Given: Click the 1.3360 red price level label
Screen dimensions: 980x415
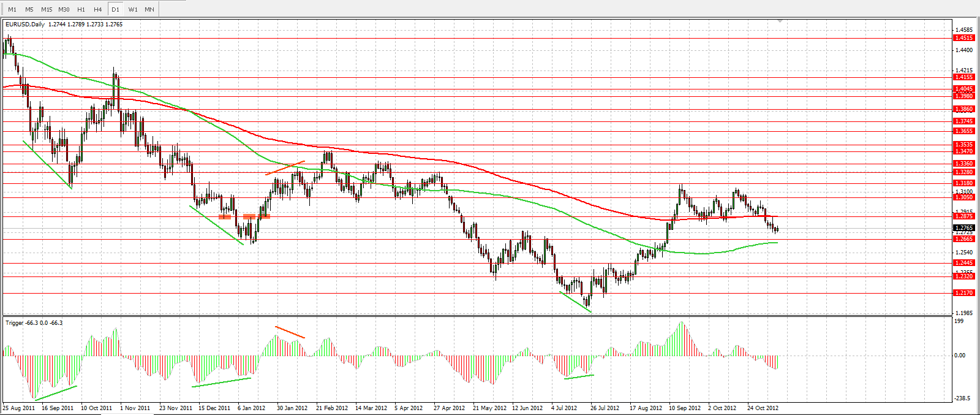Looking at the screenshot, I should 964,164.
